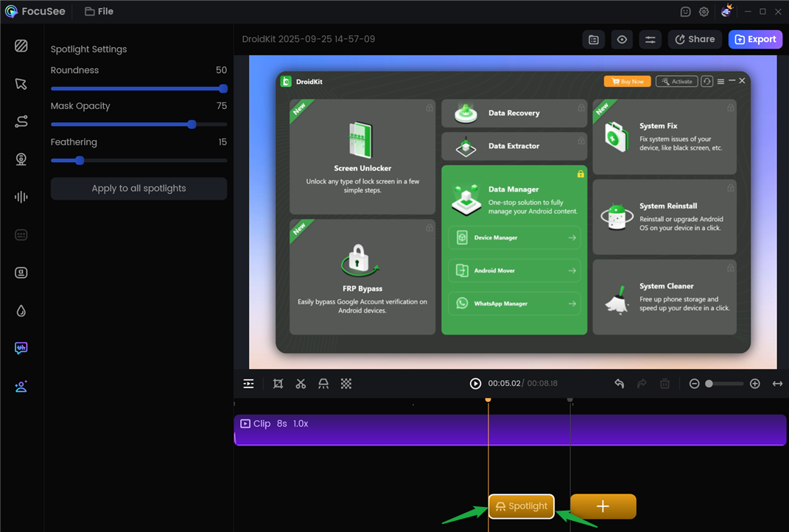
Task: Select the webcam icon in the sidebar
Action: point(21,159)
